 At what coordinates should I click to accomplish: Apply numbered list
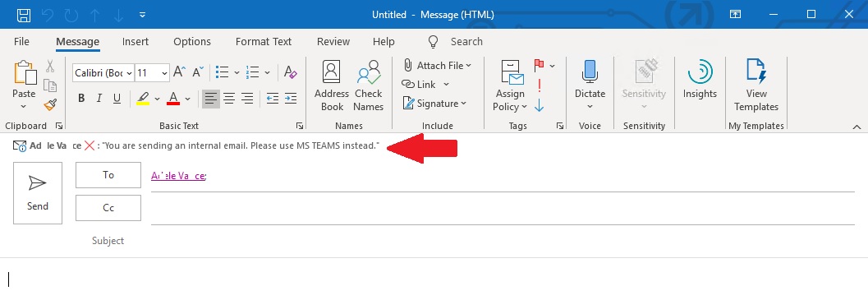pyautogui.click(x=253, y=72)
